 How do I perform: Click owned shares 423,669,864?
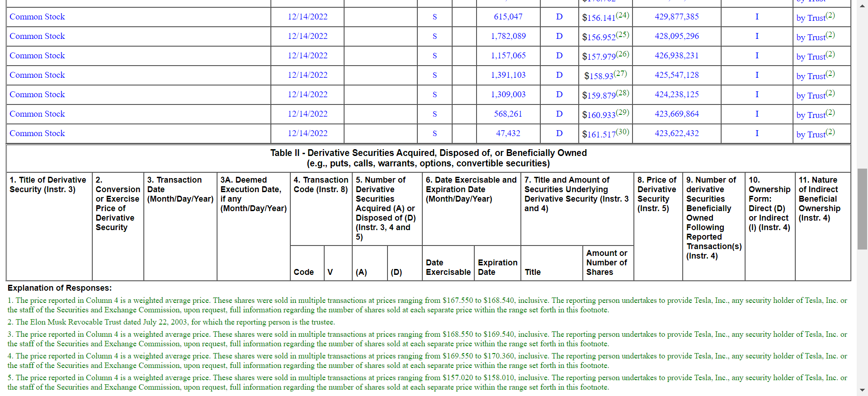[677, 114]
